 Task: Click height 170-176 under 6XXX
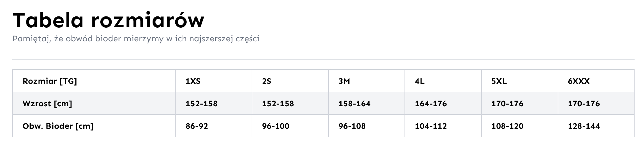pos(584,104)
